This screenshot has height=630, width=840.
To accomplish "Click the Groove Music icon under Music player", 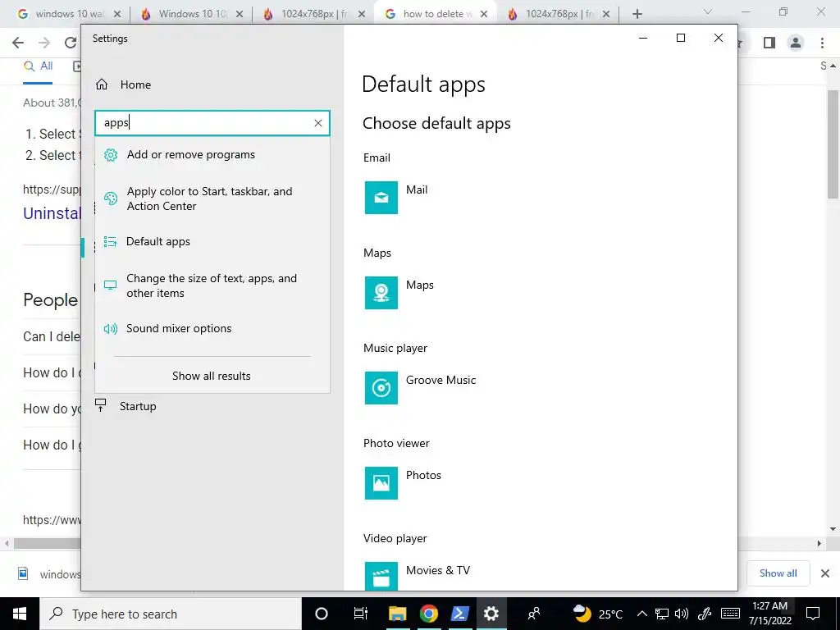I will point(381,388).
